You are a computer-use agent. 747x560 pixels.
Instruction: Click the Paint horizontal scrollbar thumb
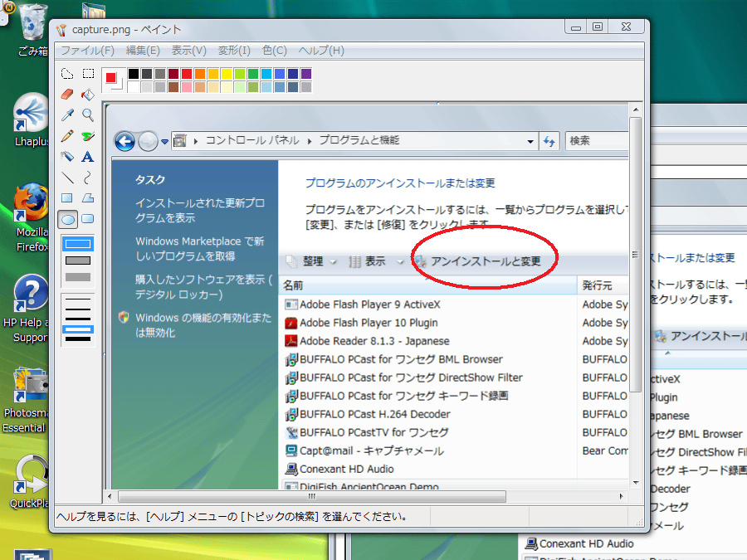tap(312, 496)
